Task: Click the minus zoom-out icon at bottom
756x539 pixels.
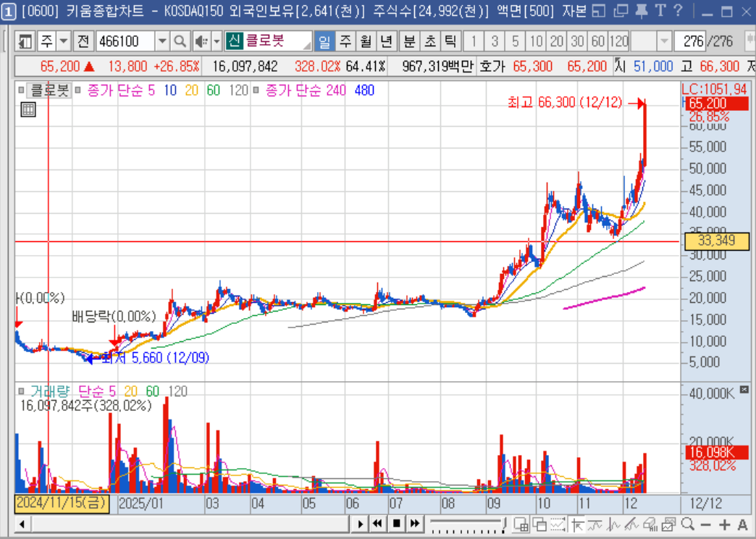Action: tap(705, 525)
